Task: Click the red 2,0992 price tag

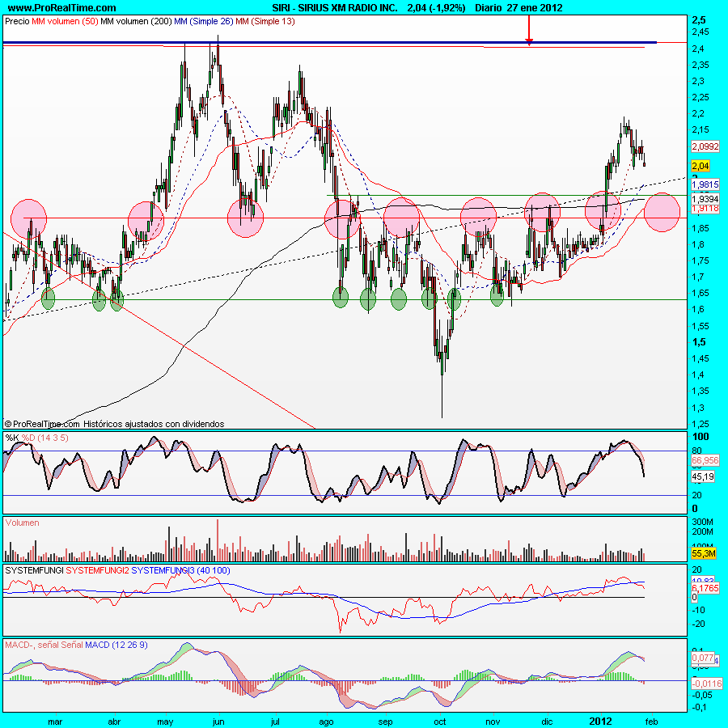Action: point(705,146)
